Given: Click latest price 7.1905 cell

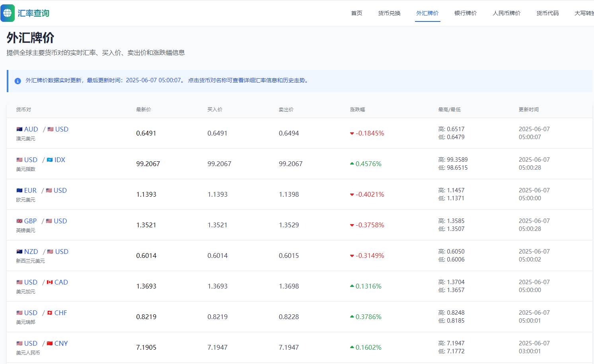Looking at the screenshot, I should tap(146, 347).
